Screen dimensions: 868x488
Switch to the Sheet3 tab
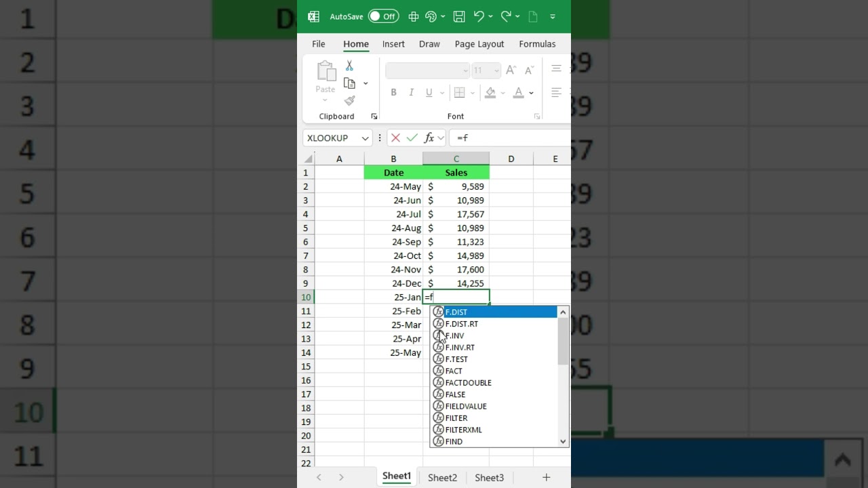pos(489,478)
